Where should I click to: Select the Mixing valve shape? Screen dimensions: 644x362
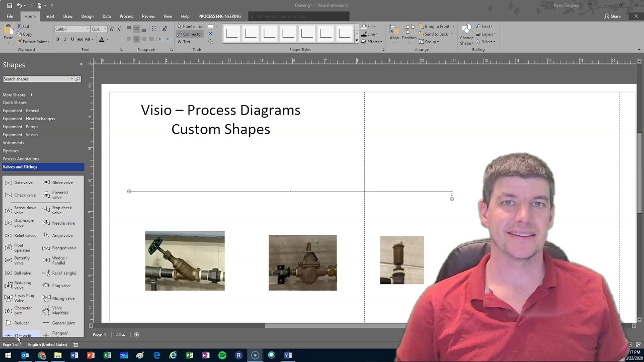[x=59, y=298]
